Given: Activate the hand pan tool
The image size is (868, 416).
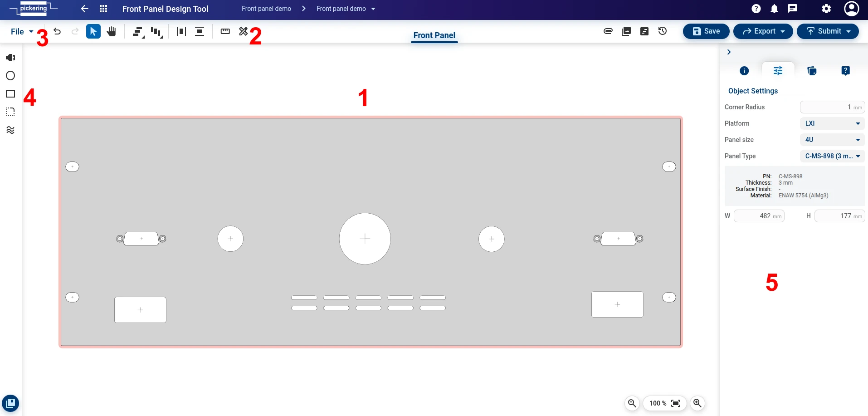Looking at the screenshot, I should (x=112, y=31).
